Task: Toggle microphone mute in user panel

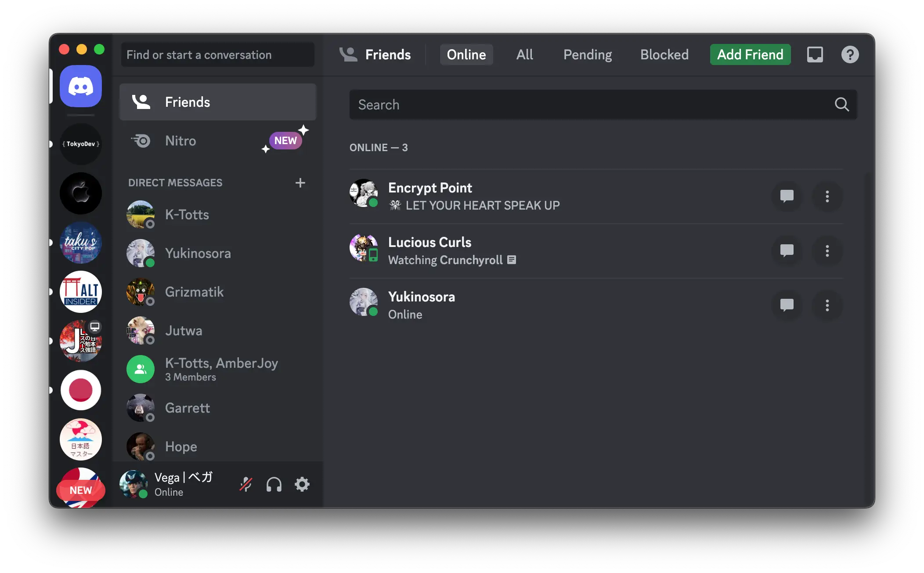Action: pyautogui.click(x=246, y=484)
